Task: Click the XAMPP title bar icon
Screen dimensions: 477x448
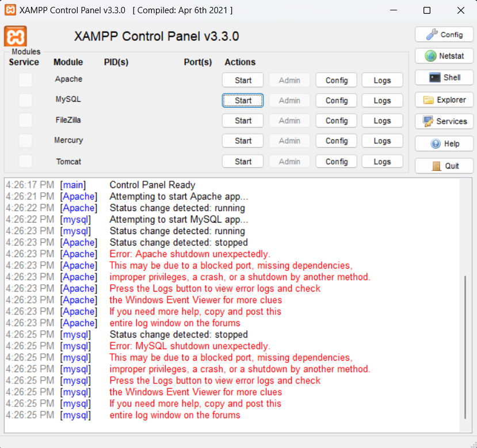Action: (10, 10)
